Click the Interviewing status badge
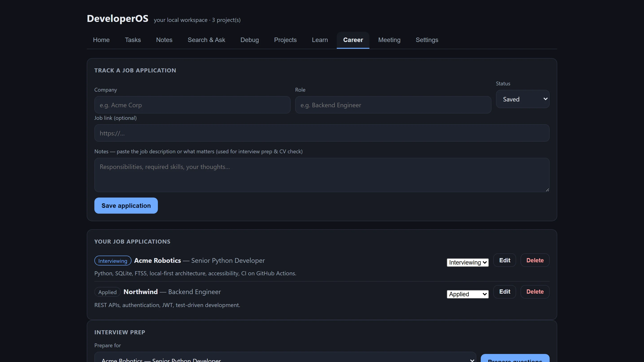 113,261
